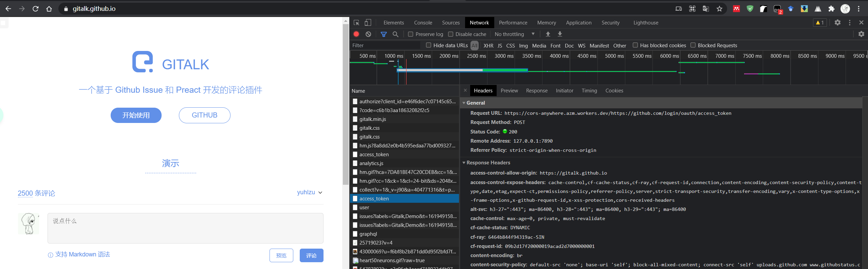The image size is (868, 269).
Task: Select the Img filter type
Action: [523, 46]
